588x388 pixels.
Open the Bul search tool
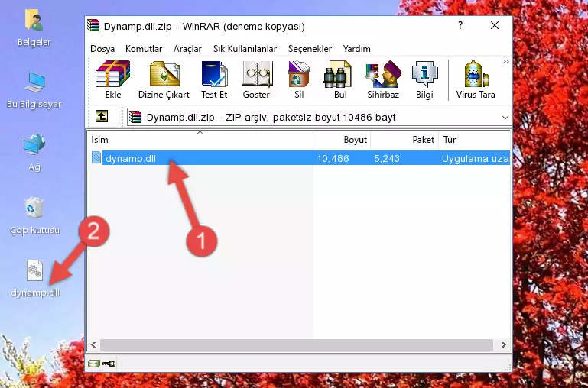click(340, 79)
